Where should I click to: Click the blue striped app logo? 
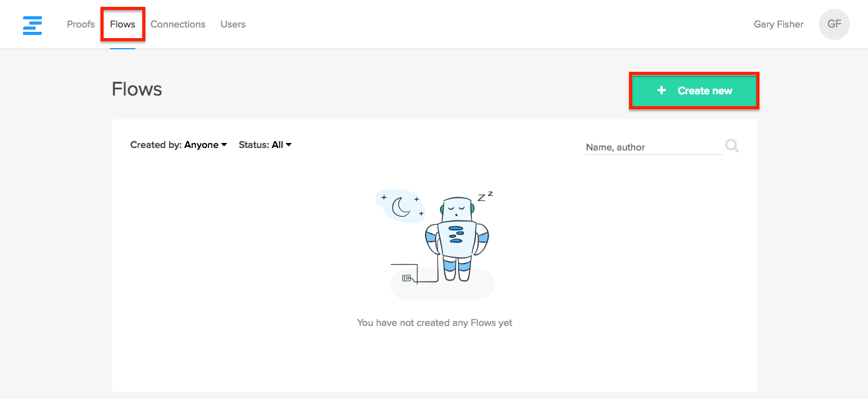tap(32, 25)
